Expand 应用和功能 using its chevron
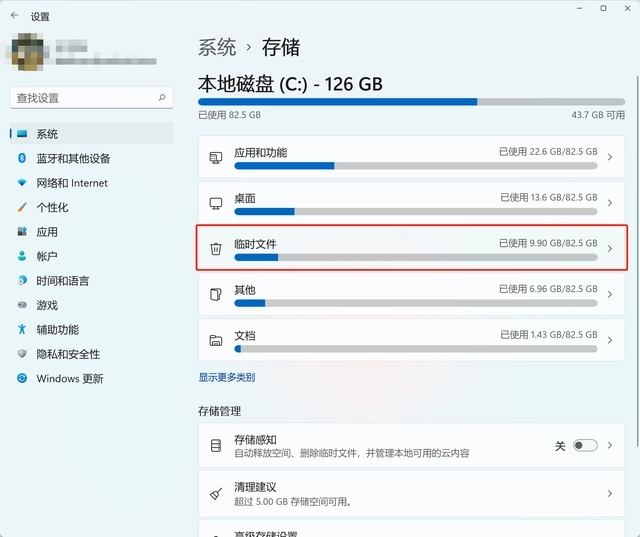Image resolution: width=640 pixels, height=537 pixels. pyautogui.click(x=610, y=157)
